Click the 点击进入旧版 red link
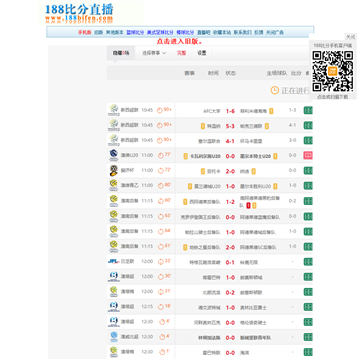The width and height of the screenshot is (360, 360). coord(180,42)
